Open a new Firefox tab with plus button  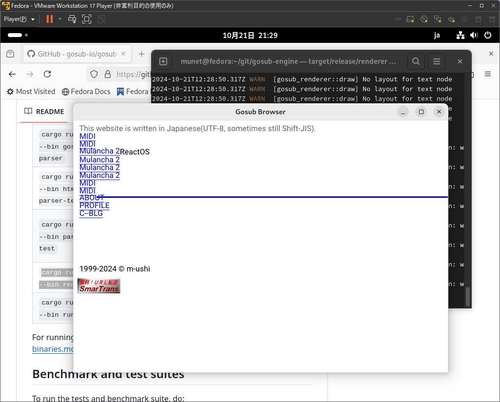141,54
